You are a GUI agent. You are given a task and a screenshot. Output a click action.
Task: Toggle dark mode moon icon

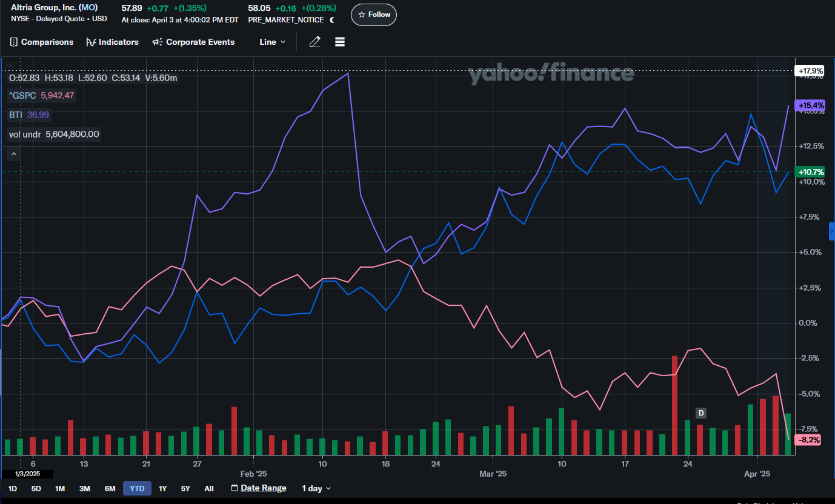332,20
